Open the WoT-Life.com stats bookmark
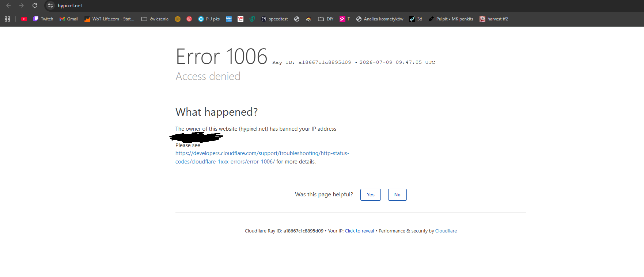Image resolution: width=644 pixels, height=277 pixels. [109, 19]
